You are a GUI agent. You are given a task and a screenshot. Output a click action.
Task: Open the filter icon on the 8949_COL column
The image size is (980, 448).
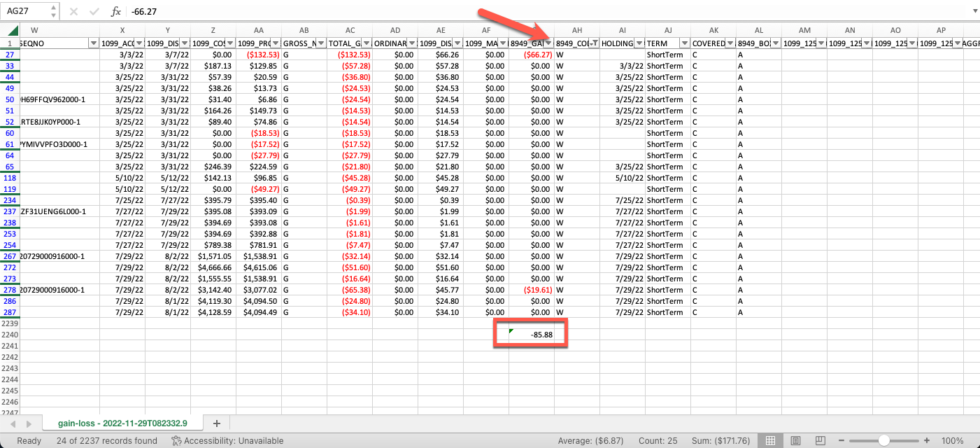pyautogui.click(x=595, y=42)
